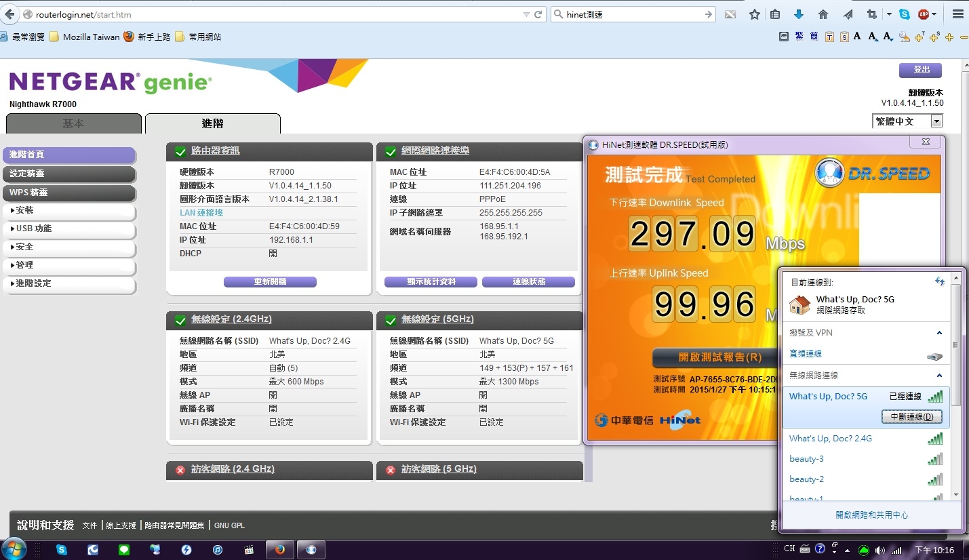Click the crop screenshot tool icon
The width and height of the screenshot is (969, 560).
pos(872,14)
